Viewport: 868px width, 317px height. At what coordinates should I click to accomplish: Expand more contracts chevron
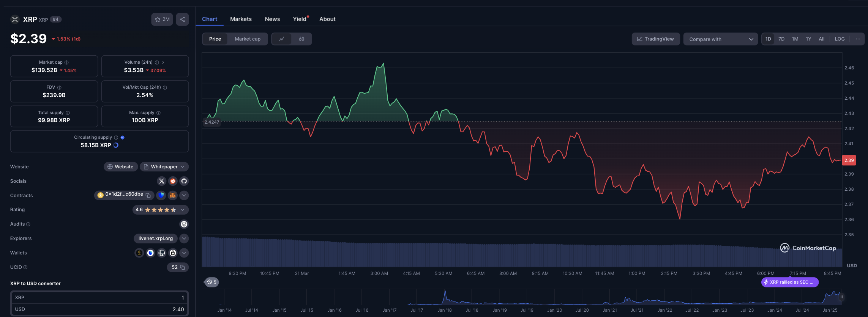point(184,195)
